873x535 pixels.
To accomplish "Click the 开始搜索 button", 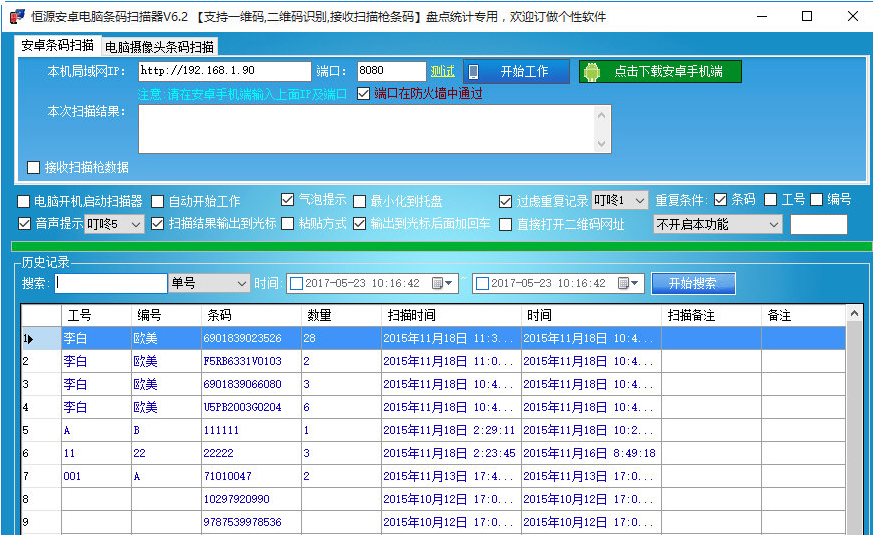I will point(693,284).
